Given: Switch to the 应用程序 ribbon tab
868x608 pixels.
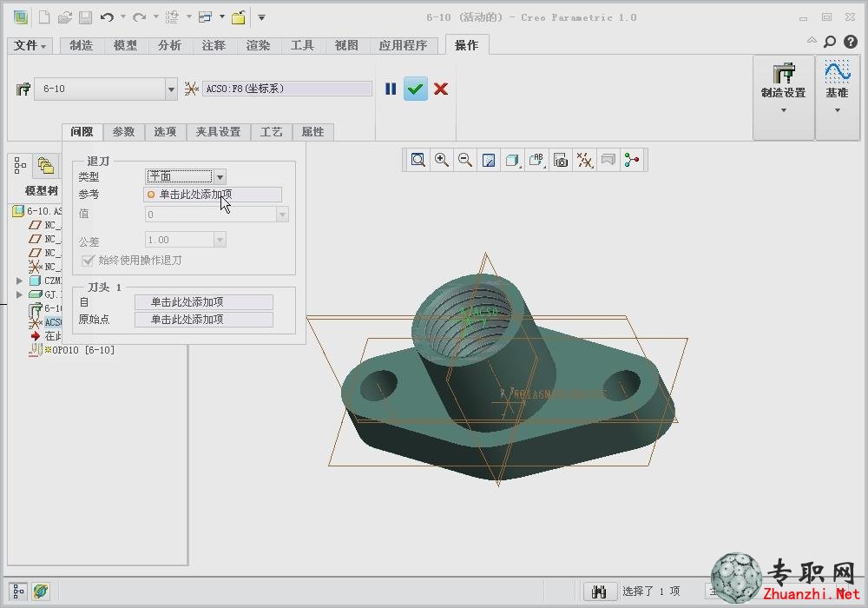Looking at the screenshot, I should pos(403,45).
